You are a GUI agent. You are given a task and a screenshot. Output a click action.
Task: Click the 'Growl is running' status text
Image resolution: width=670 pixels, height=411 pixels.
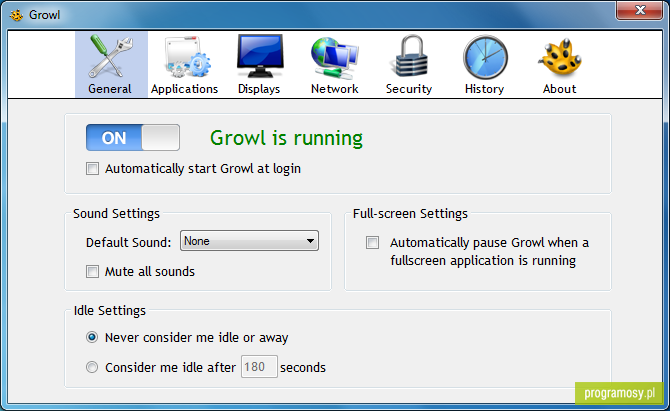tap(286, 138)
